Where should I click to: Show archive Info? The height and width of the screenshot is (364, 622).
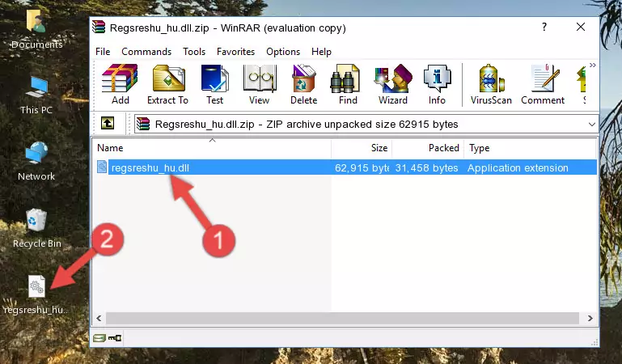point(437,84)
